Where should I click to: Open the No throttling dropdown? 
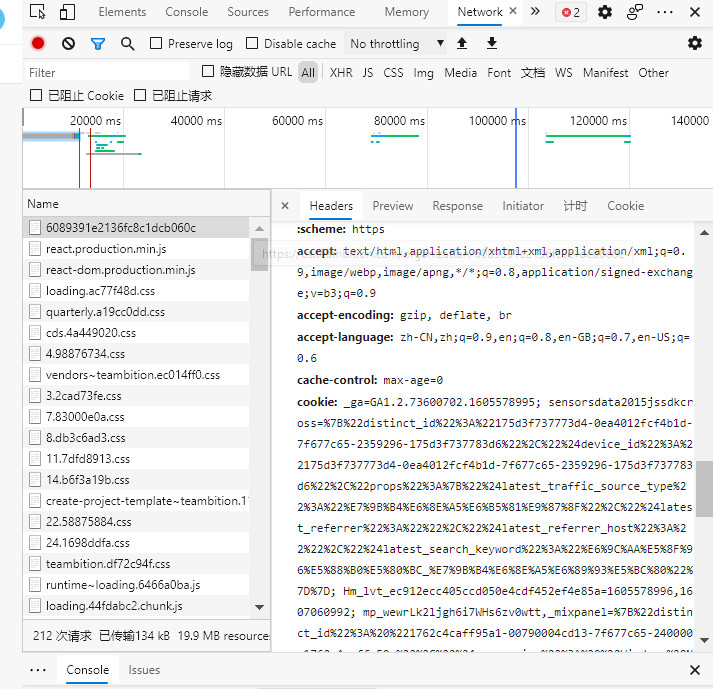(396, 44)
